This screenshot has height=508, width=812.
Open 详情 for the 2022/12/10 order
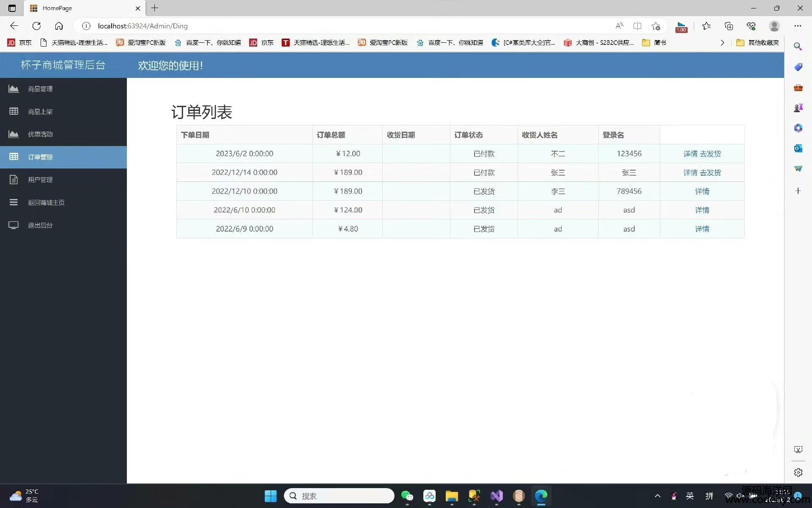click(702, 191)
